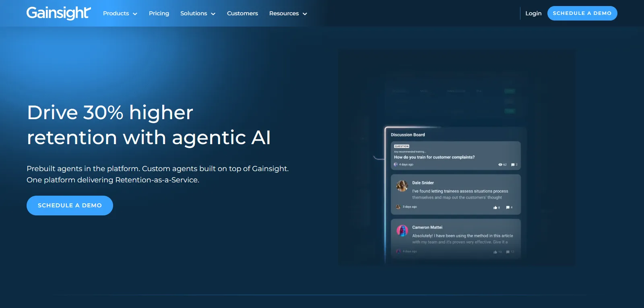The image size is (644, 308).
Task: Click the comment icon showing 4
Action: point(508,207)
